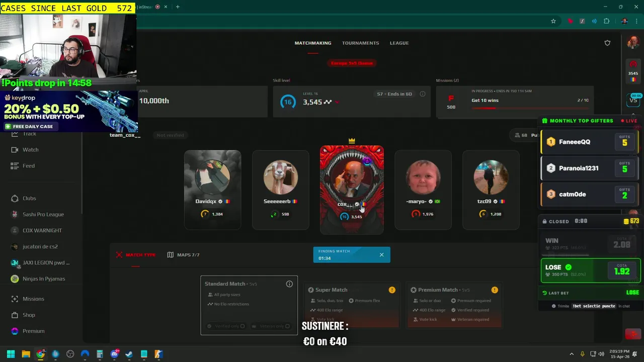Click Standard Match info icon
The width and height of the screenshot is (644, 362).
pyautogui.click(x=289, y=284)
